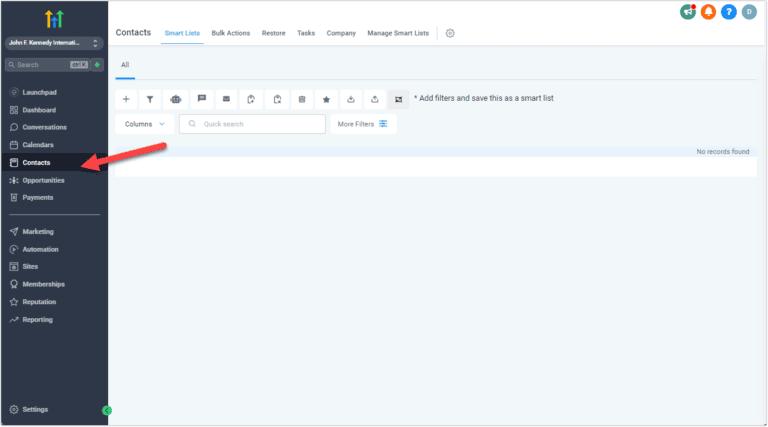
Task: Open the blue help question mark icon
Action: coord(729,12)
